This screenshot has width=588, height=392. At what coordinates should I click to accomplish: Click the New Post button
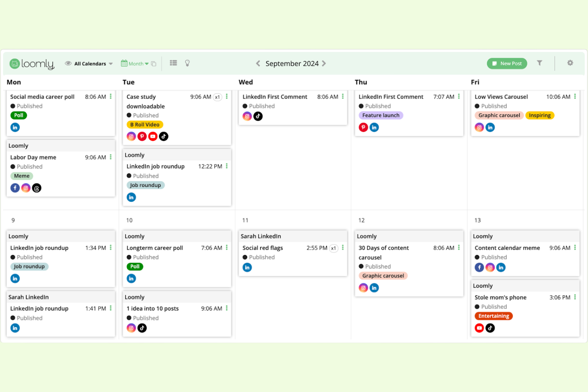click(507, 63)
